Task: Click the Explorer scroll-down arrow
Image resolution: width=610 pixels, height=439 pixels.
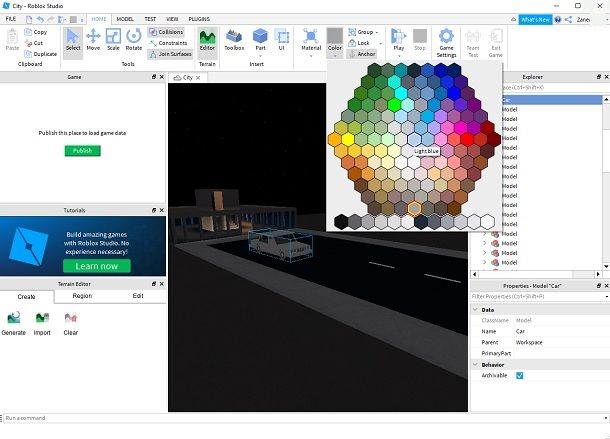Action: (x=606, y=266)
